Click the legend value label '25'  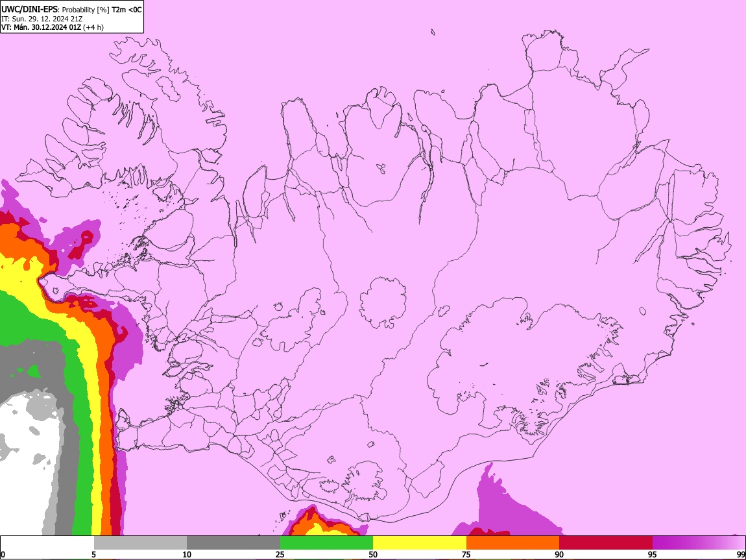280,555
